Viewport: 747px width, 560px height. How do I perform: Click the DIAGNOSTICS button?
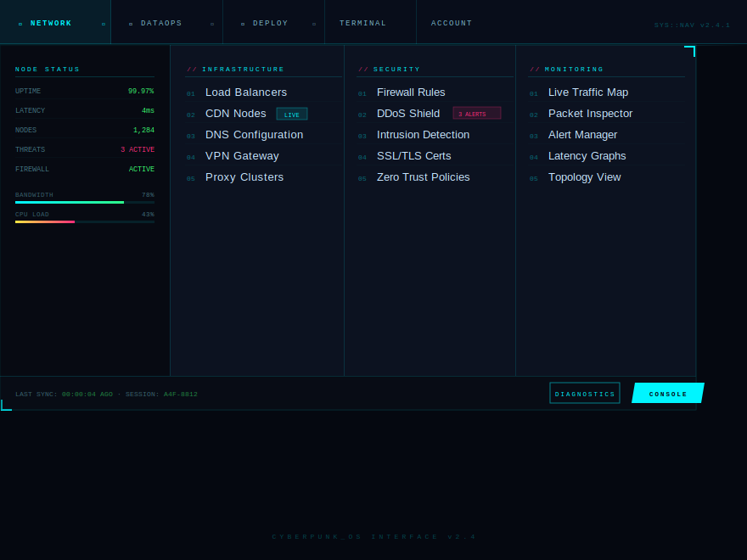(585, 394)
